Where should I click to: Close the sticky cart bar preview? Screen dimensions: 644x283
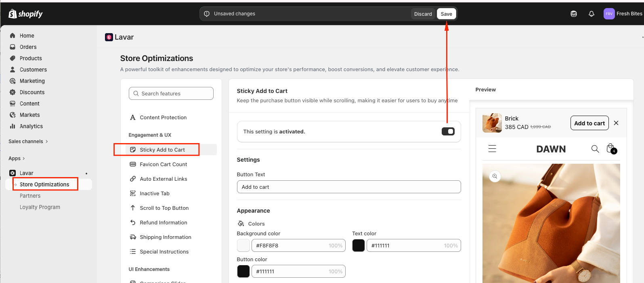click(x=616, y=123)
